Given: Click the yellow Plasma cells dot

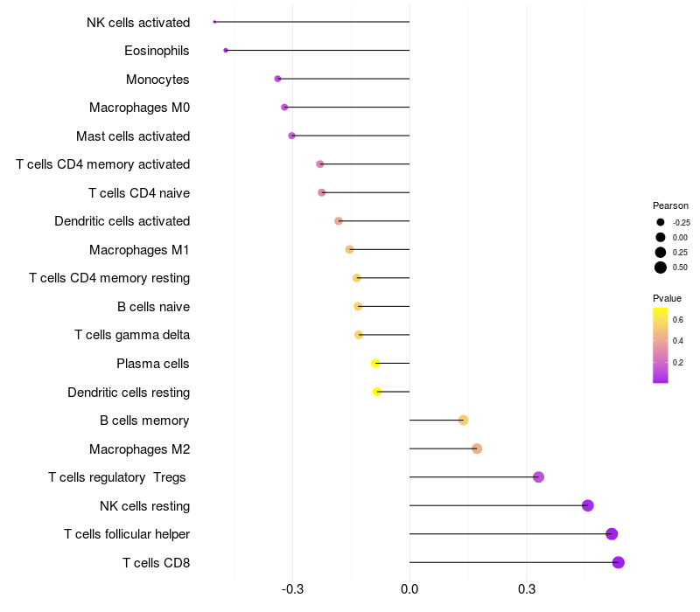Looking at the screenshot, I should click(x=375, y=363).
